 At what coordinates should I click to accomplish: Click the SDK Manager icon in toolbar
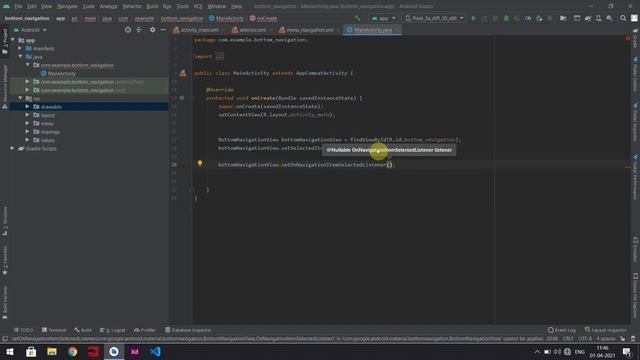[x=609, y=18]
